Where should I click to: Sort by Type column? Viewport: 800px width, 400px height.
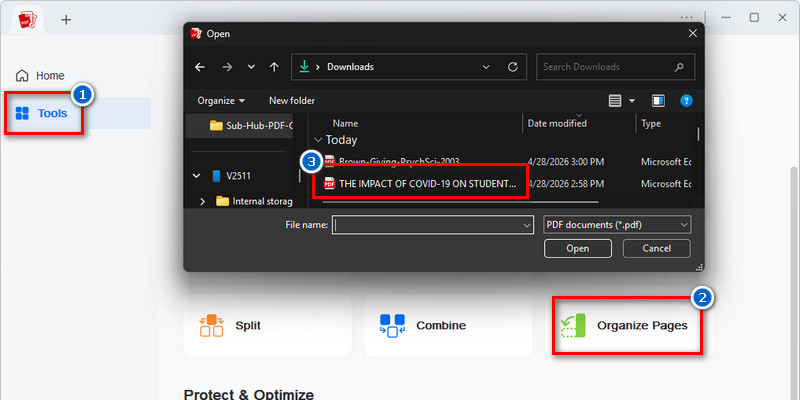click(651, 123)
